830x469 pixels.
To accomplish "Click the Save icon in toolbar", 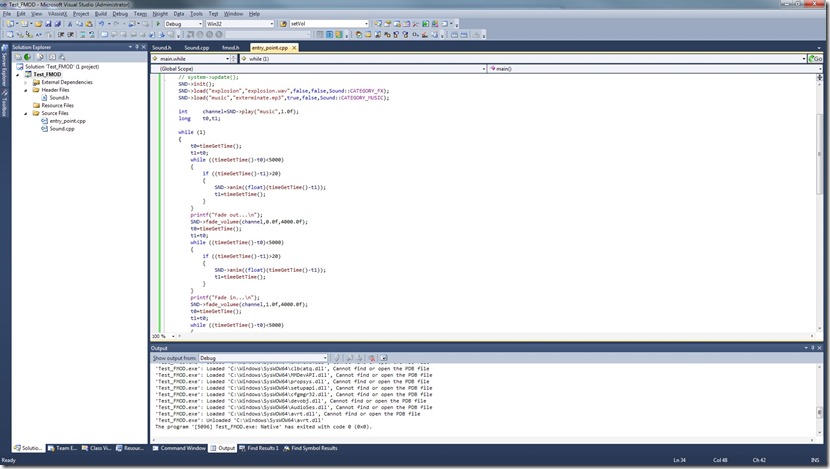I will point(48,24).
